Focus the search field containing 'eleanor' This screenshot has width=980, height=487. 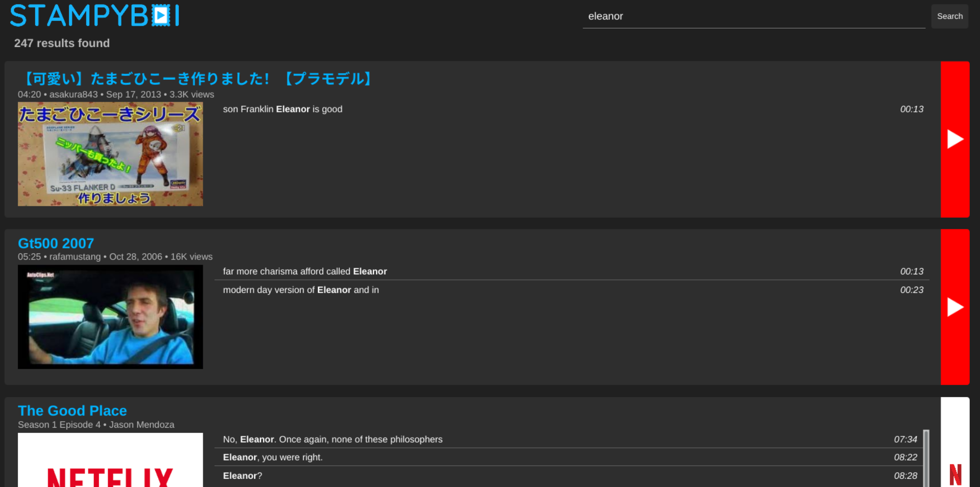(754, 16)
